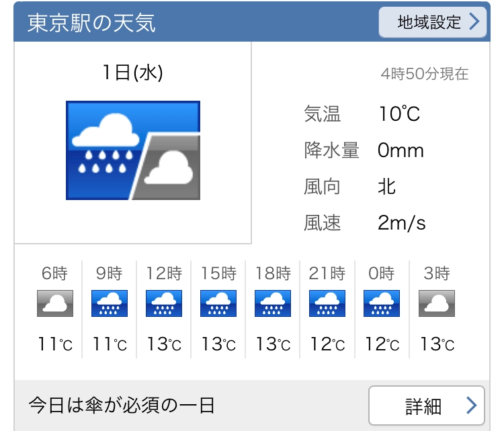The image size is (504, 431).
Task: Tap the 6時 cloudy forecast icon
Action: pos(54,303)
